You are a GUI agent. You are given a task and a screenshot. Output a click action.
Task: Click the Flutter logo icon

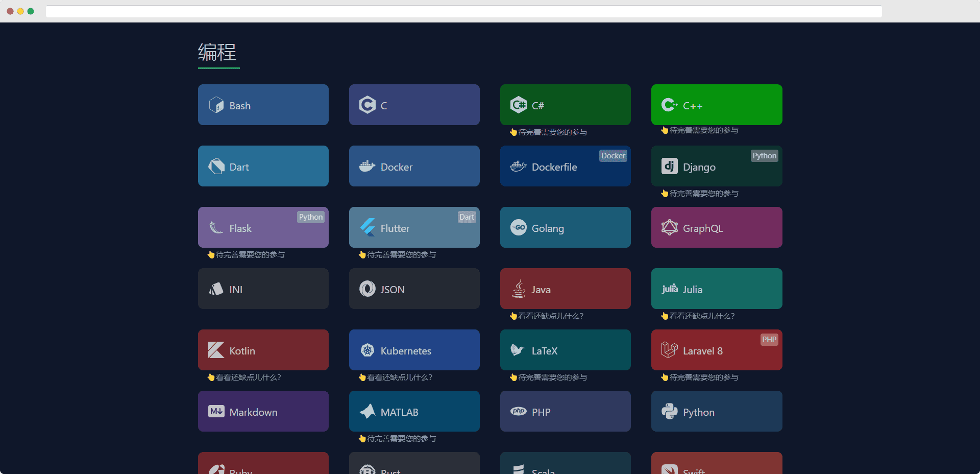pos(367,227)
